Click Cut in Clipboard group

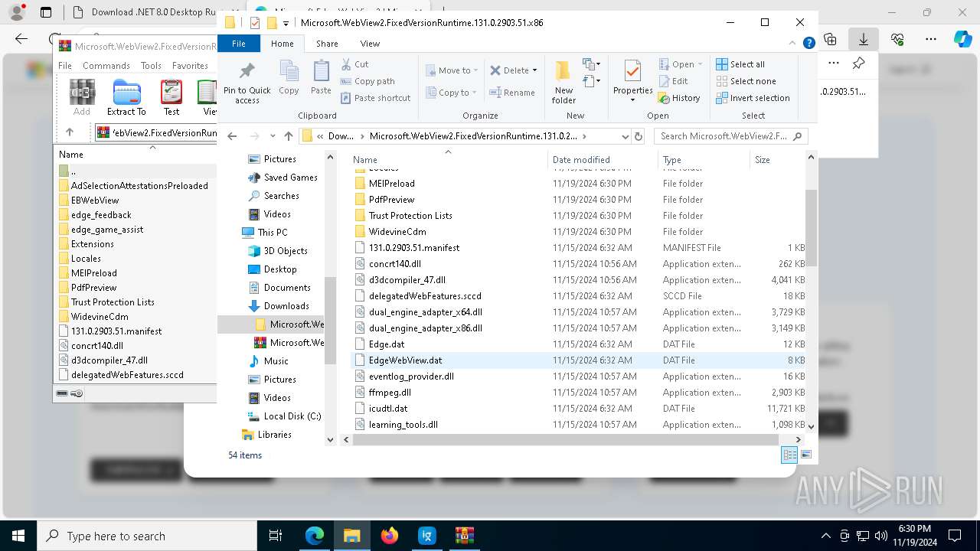tap(354, 64)
